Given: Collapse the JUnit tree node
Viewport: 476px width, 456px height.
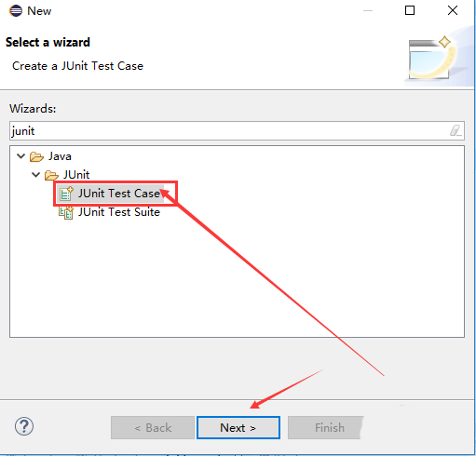Looking at the screenshot, I should tap(36, 175).
